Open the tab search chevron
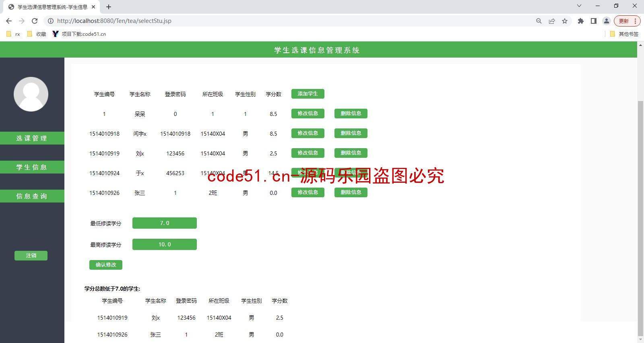This screenshot has width=644, height=343. click(x=579, y=6)
